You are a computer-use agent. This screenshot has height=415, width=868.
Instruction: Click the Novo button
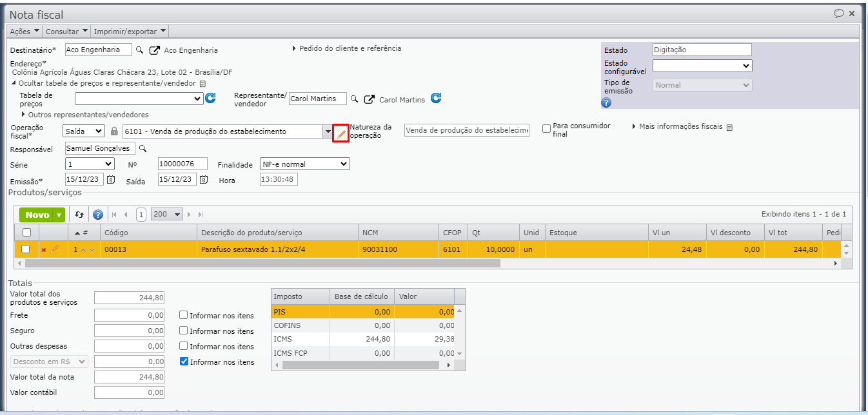(x=37, y=215)
